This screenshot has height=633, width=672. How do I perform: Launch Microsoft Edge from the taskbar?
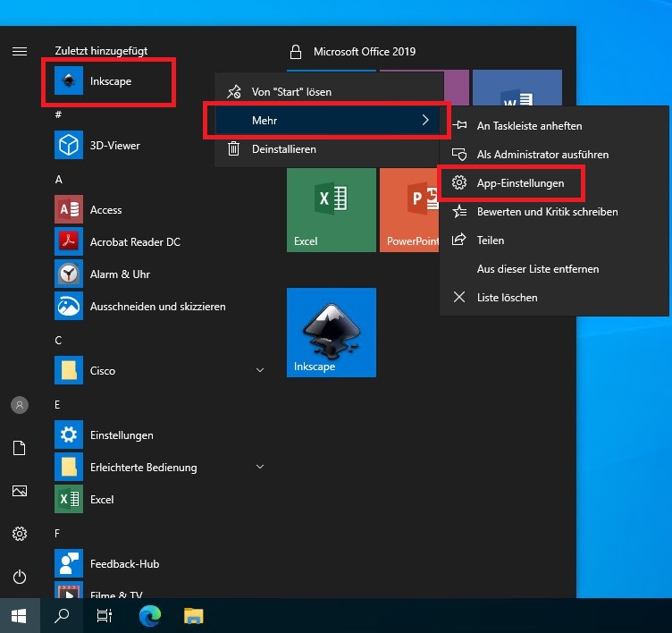tap(149, 615)
